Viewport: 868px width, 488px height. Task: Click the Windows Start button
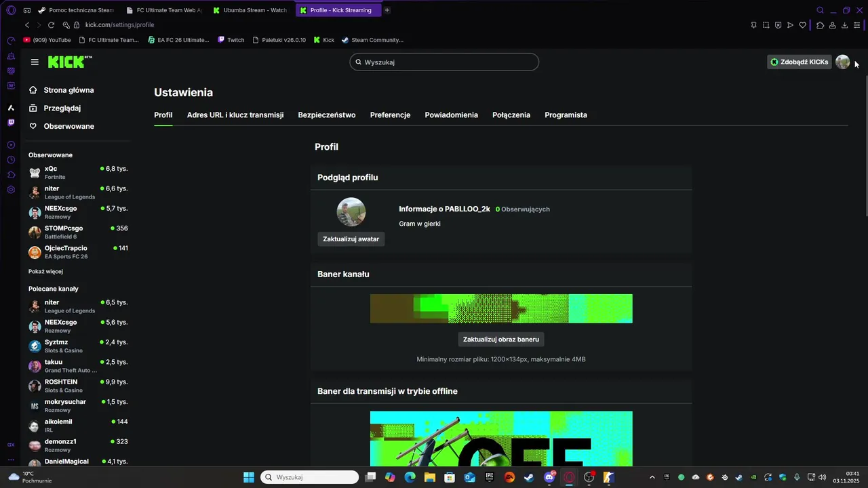[249, 477]
